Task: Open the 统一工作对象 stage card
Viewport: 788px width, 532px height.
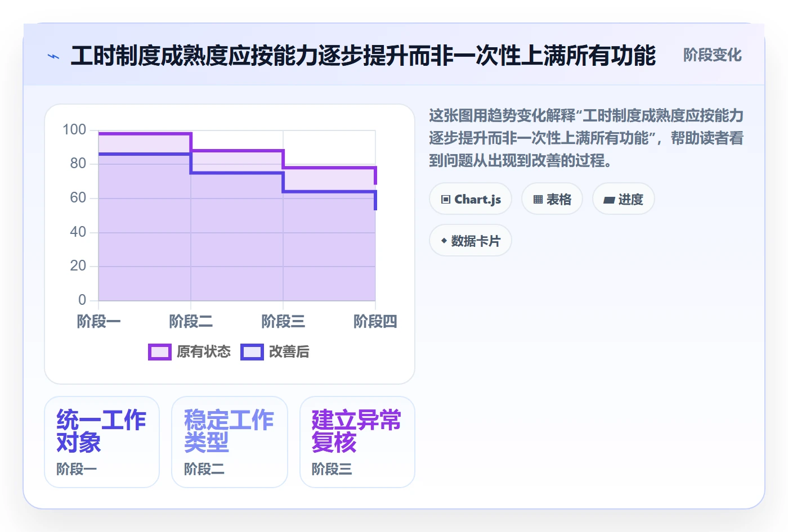Action: pos(102,442)
